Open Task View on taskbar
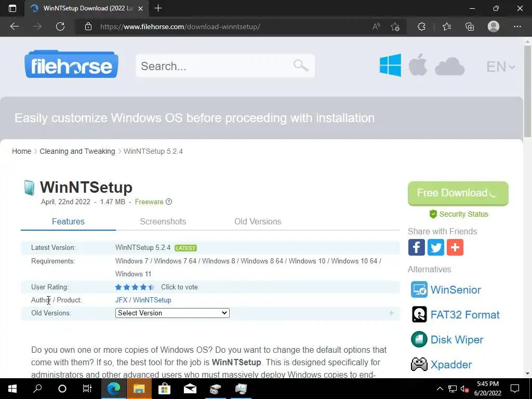The width and height of the screenshot is (532, 399). coord(87,389)
